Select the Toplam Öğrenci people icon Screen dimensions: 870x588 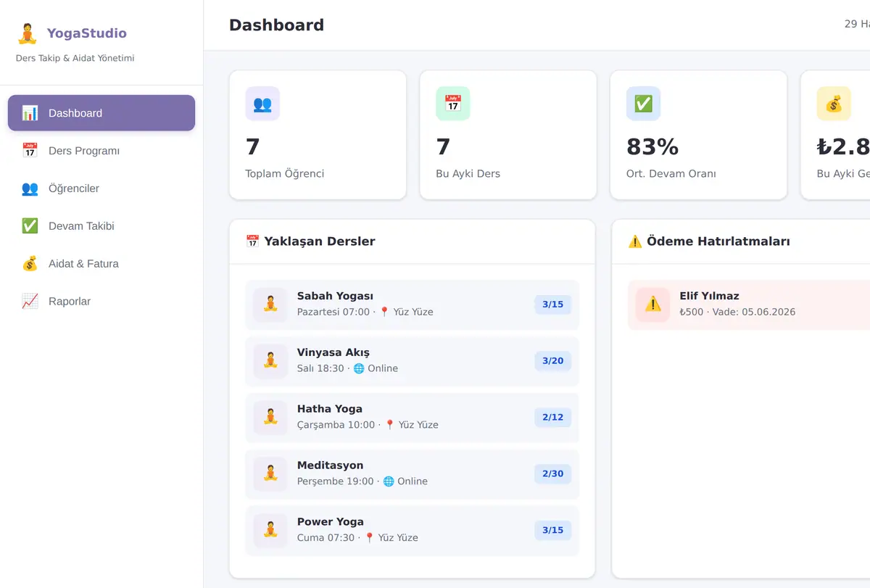click(262, 104)
